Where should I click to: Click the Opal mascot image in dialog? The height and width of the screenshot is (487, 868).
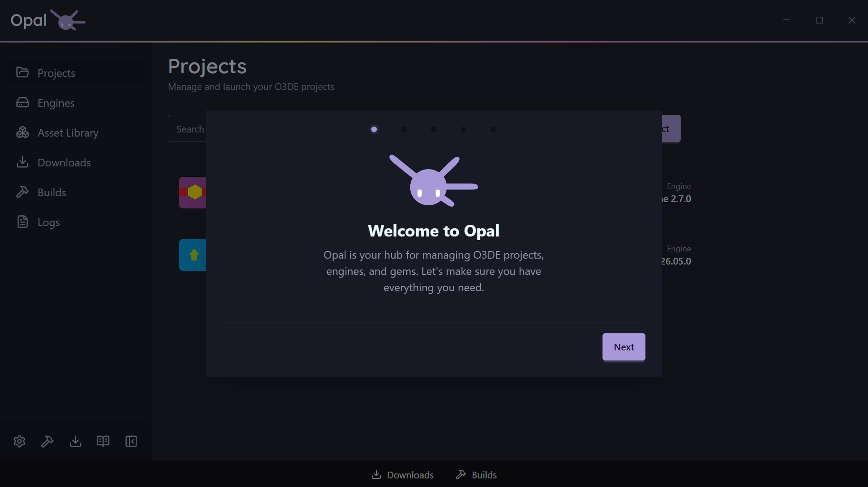coord(434,181)
